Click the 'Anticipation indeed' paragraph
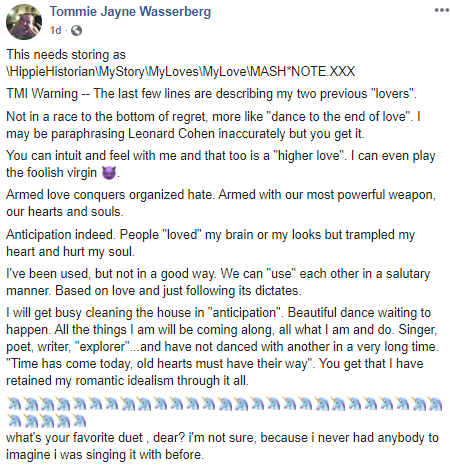Screen dimensions: 451x470 click(x=210, y=243)
